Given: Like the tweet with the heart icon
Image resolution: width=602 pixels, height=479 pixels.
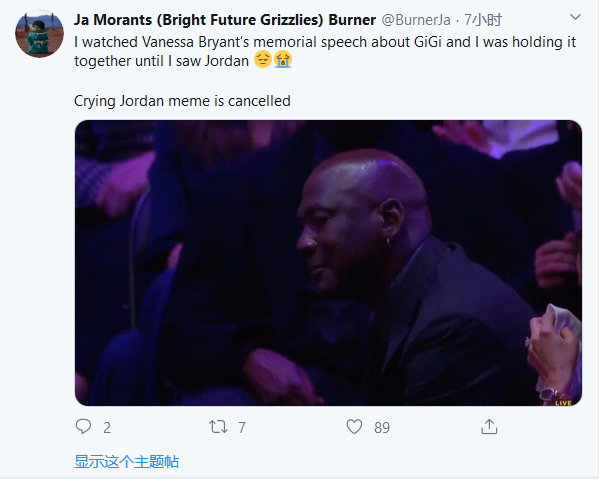Looking at the screenshot, I should coord(354,427).
